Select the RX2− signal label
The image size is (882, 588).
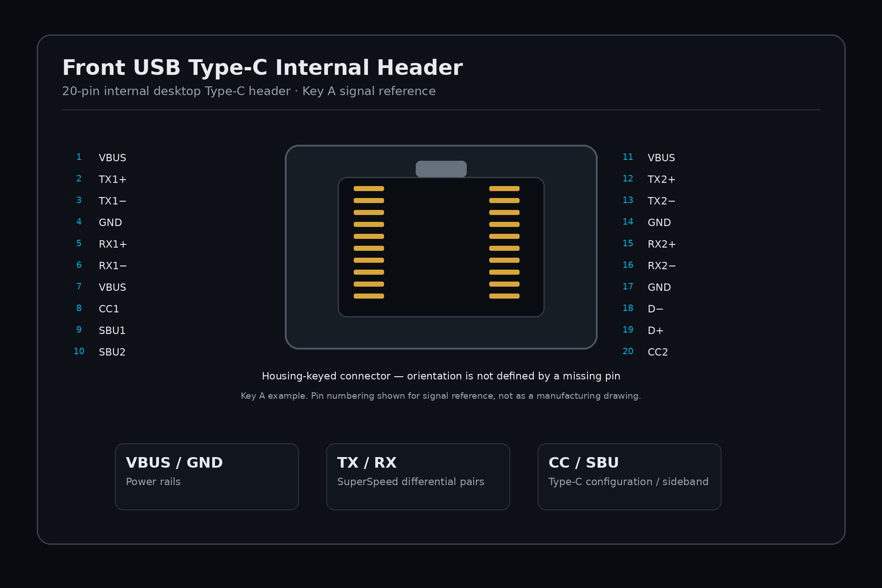(x=662, y=266)
